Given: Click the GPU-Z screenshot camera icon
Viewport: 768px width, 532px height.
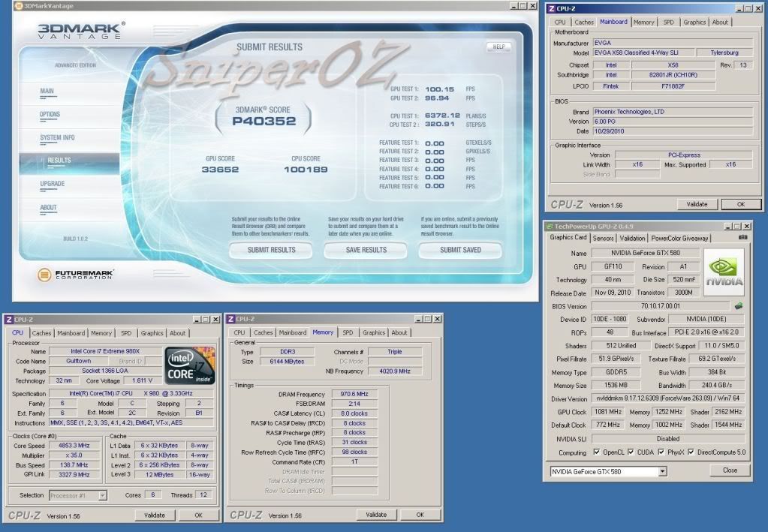Looking at the screenshot, I should click(x=742, y=238).
